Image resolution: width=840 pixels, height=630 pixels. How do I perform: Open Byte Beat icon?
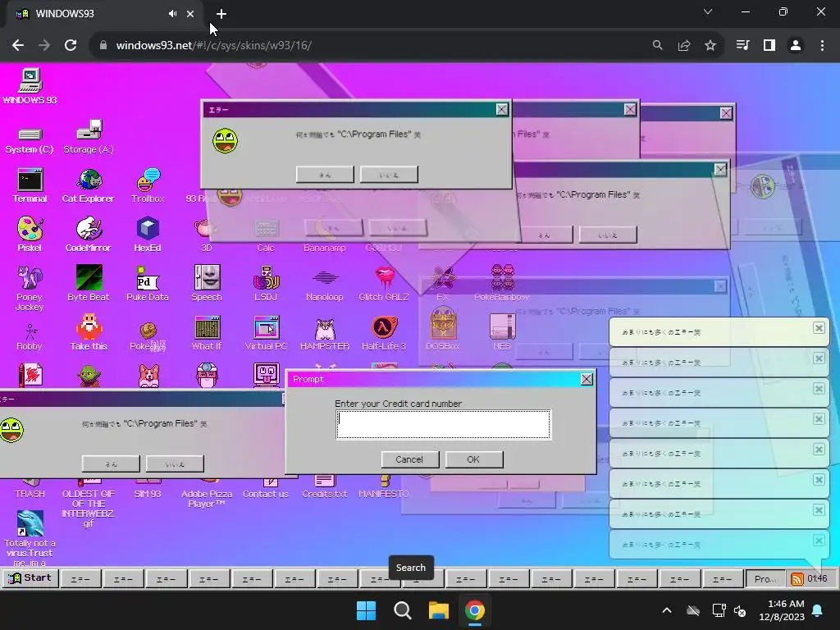[89, 284]
